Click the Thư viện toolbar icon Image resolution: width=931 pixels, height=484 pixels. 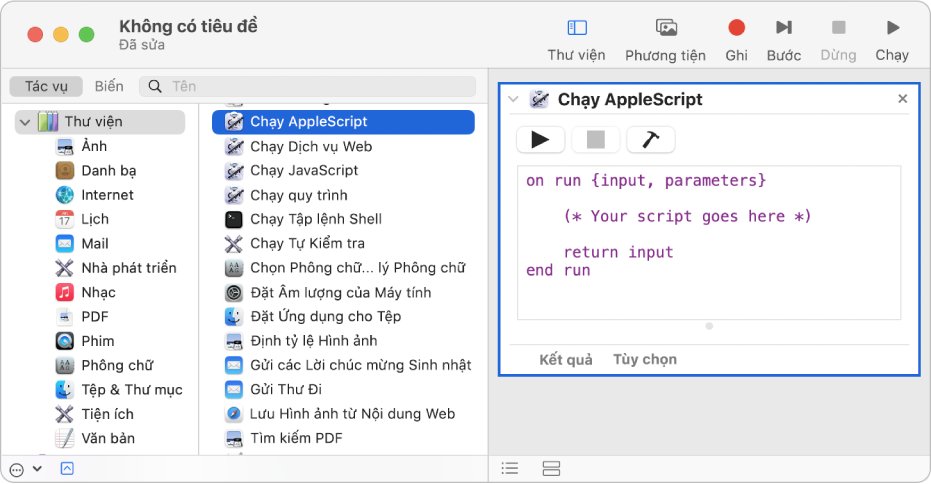(576, 28)
